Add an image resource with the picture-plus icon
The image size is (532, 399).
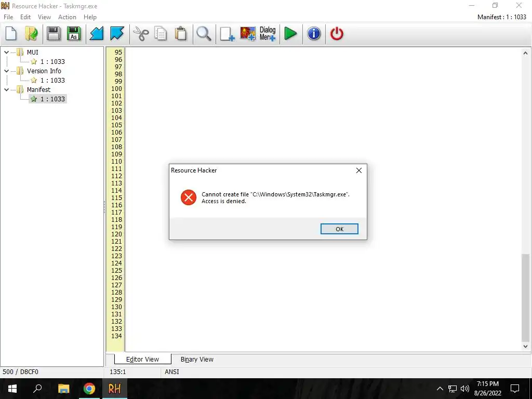click(248, 34)
